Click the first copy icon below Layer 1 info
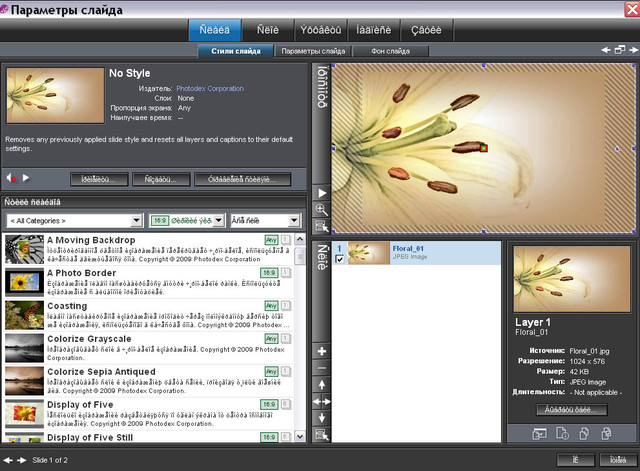This screenshot has height=471, width=640. pyautogui.click(x=540, y=434)
